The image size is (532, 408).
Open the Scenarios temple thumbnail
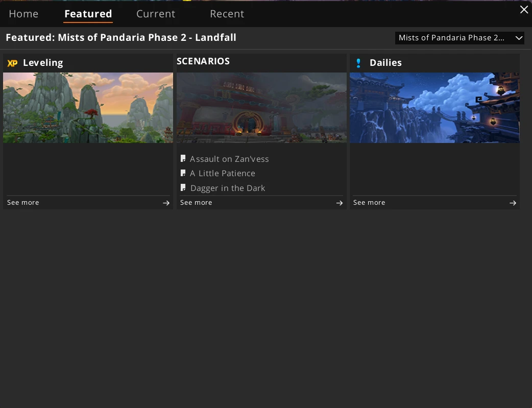(x=261, y=107)
